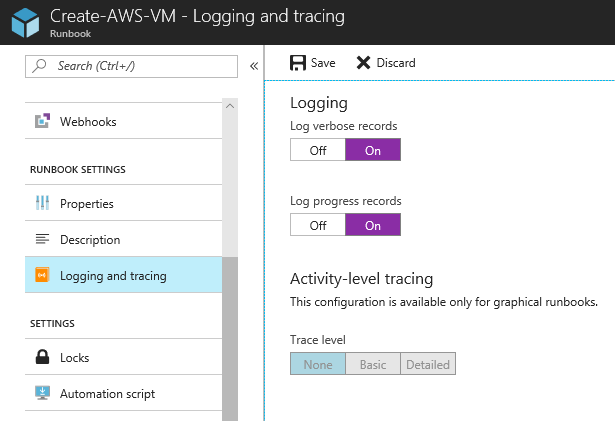Select Basic trace level
This screenshot has width=615, height=421.
[373, 365]
